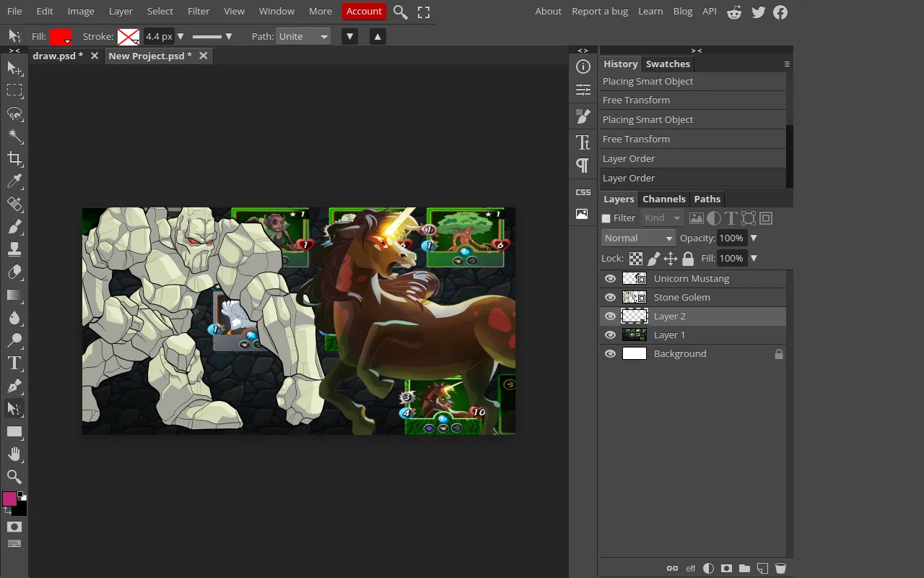Open the Report a bug link
The image size is (924, 578).
(600, 12)
